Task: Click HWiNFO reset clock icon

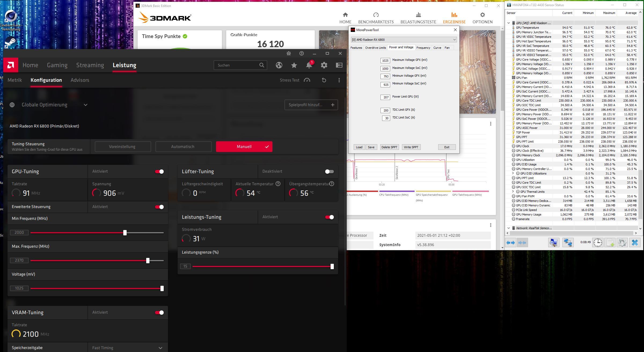Action: coord(598,243)
